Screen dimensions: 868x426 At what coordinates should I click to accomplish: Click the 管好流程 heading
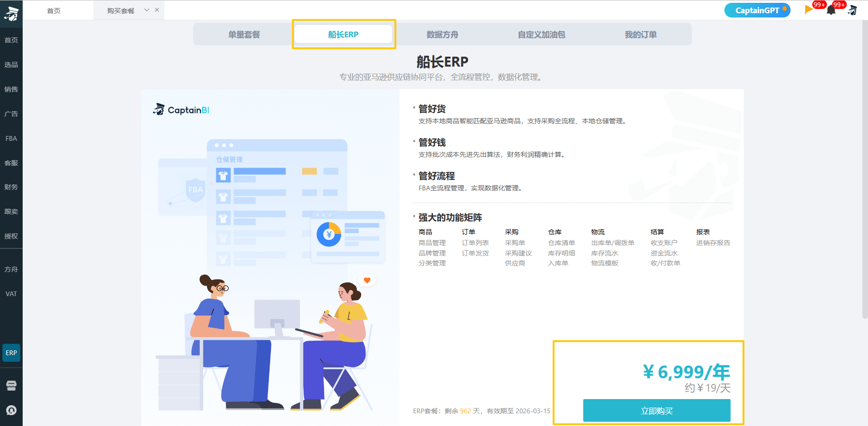click(437, 176)
